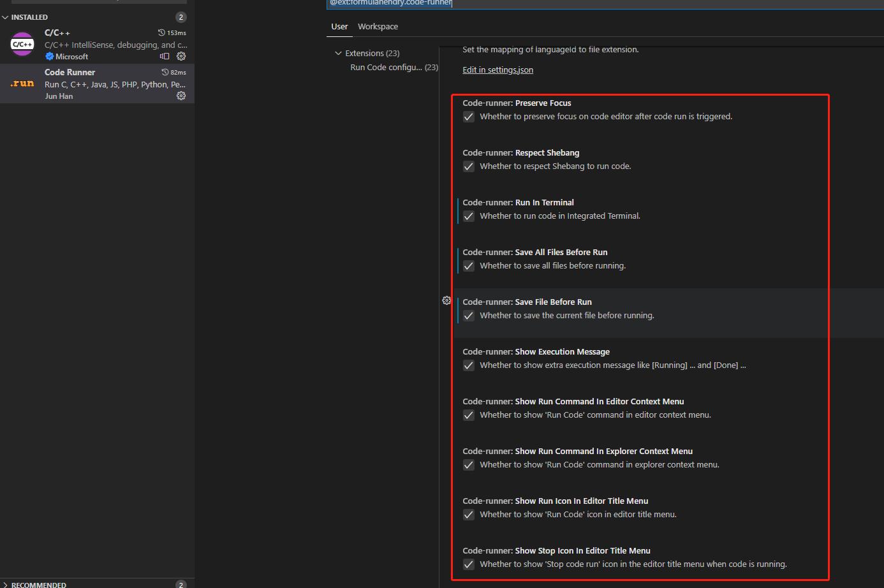884x588 pixels.
Task: Open Edit in settings.json link
Action: click(x=497, y=70)
